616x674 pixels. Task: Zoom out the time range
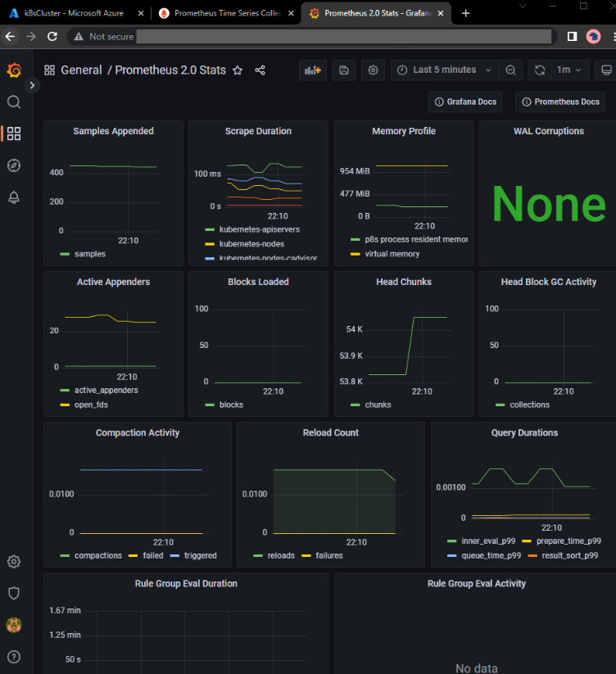510,70
